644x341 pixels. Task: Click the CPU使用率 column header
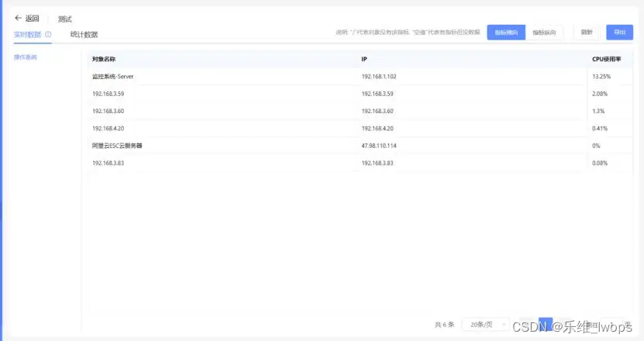click(607, 59)
